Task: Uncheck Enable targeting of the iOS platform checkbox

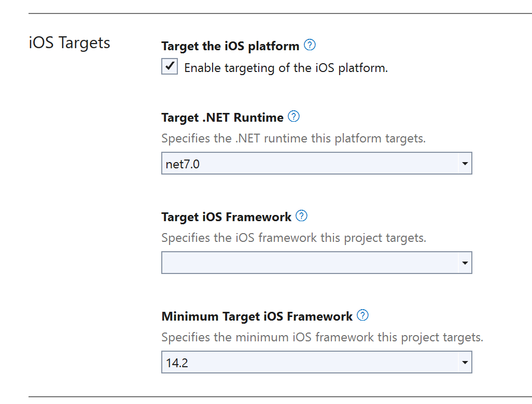Action: pos(170,67)
